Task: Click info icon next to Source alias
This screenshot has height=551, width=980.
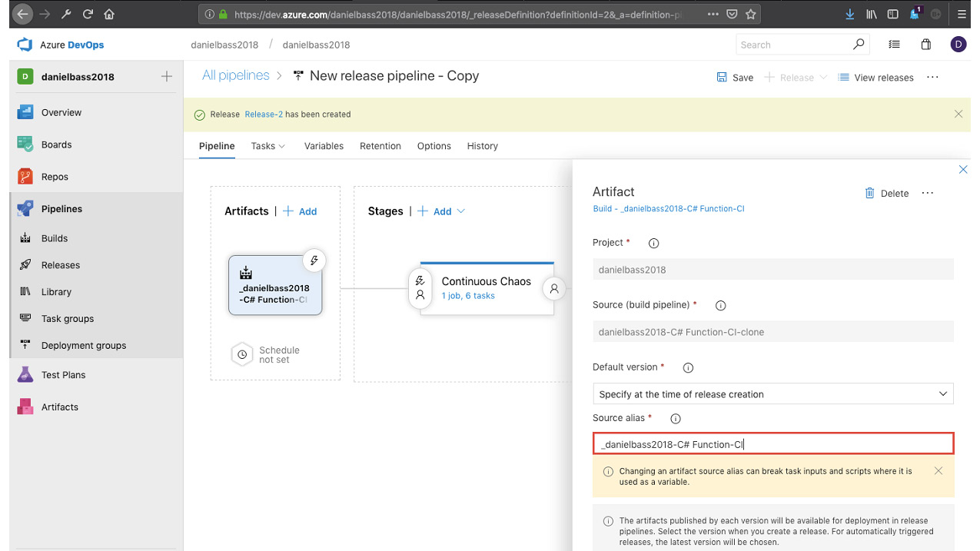Action: click(676, 419)
